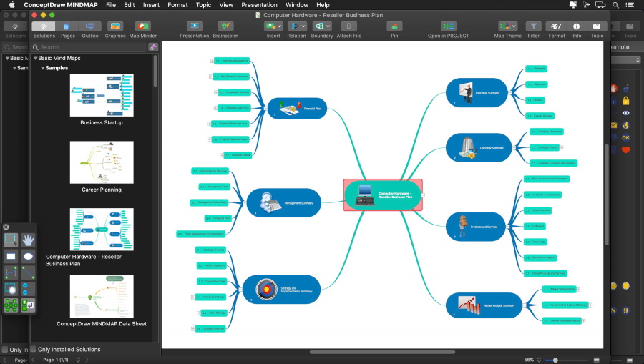
Task: Select the Management Summary topic
Action: (x=284, y=202)
